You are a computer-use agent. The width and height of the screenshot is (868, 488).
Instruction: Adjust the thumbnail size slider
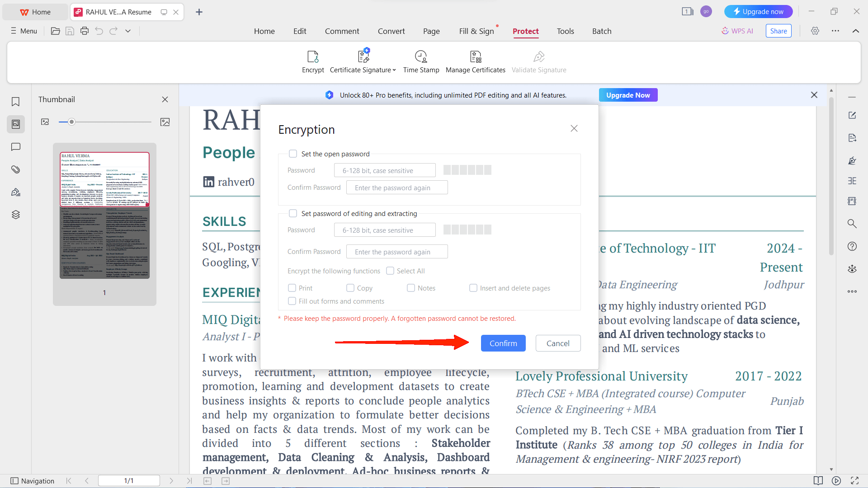(71, 122)
